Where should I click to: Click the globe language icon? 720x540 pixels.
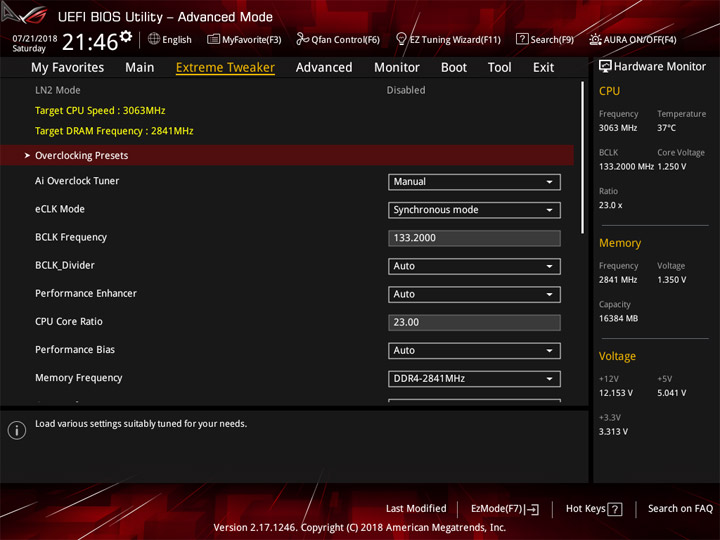click(x=154, y=39)
